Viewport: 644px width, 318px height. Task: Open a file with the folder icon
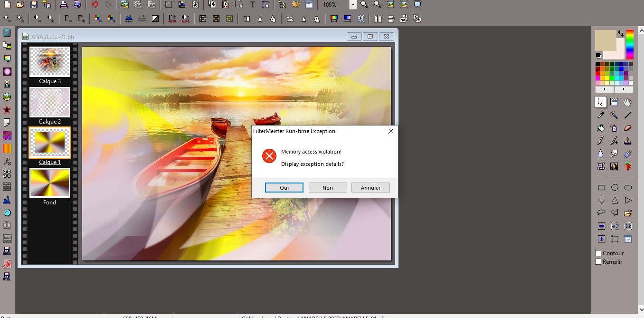pyautogui.click(x=20, y=5)
